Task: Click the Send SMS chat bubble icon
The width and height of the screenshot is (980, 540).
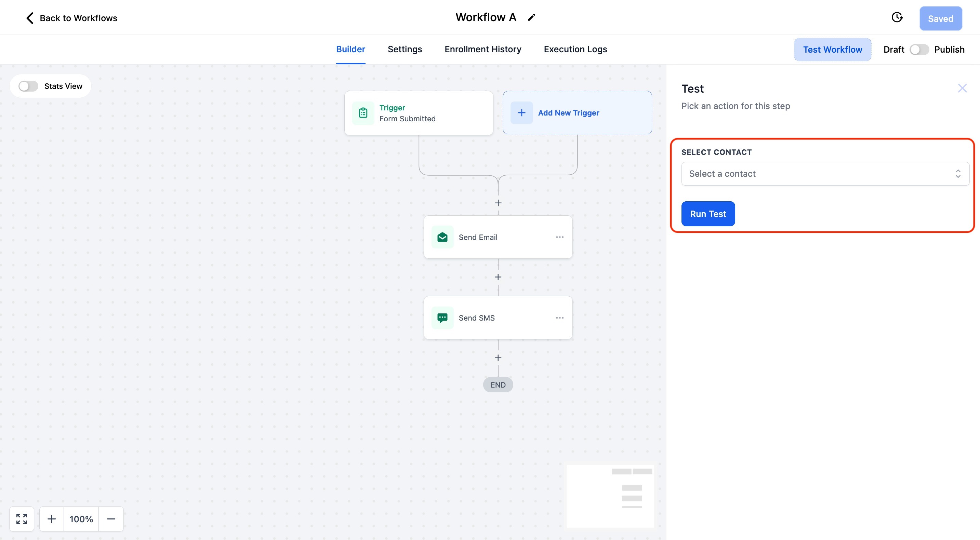Action: pyautogui.click(x=442, y=318)
